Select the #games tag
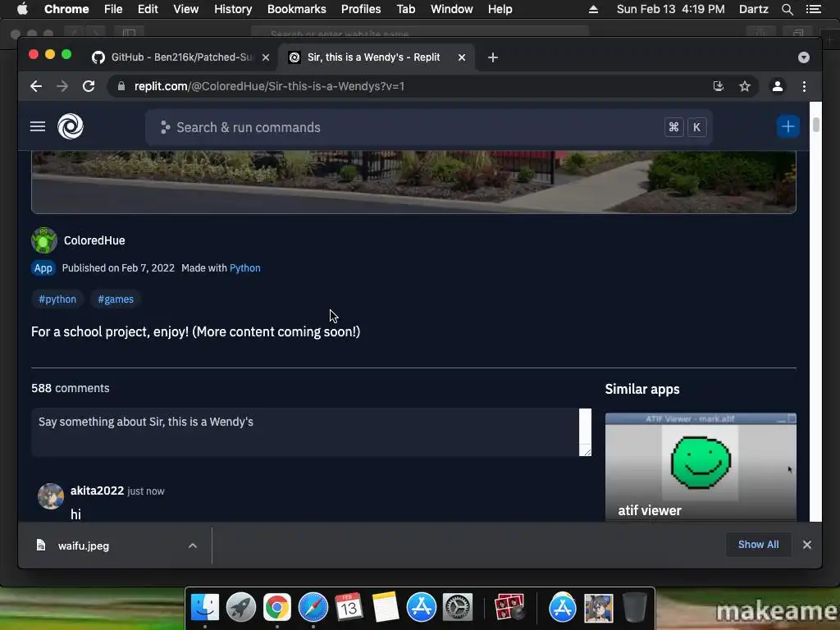840x630 pixels. point(116,299)
